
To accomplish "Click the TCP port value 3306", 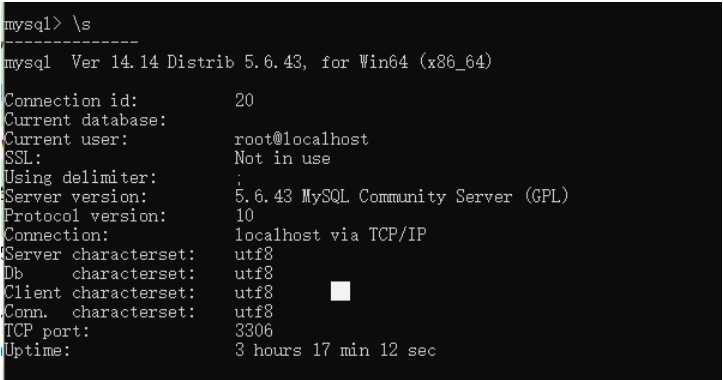I will (x=254, y=331).
